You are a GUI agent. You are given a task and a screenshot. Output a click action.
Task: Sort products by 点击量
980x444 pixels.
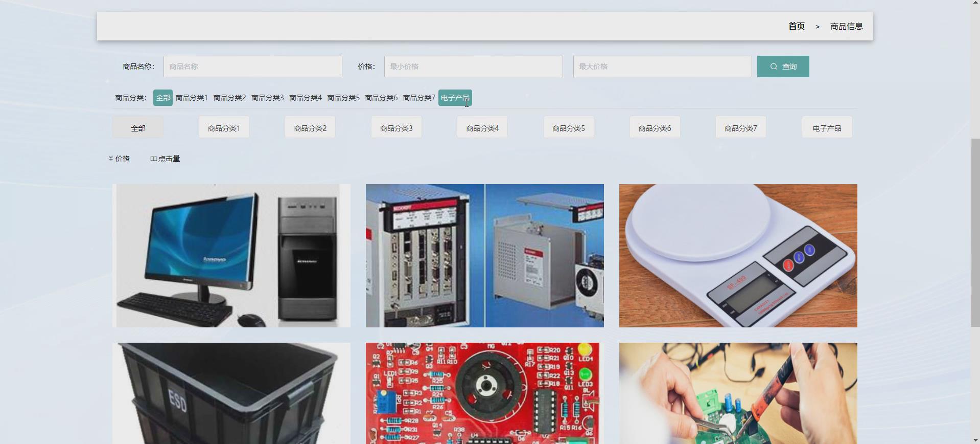click(165, 159)
